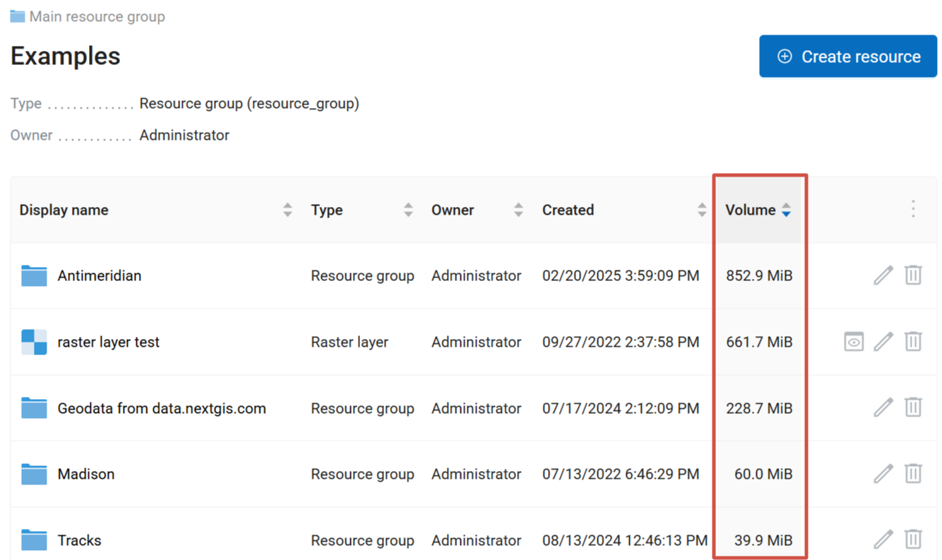Click the Type cell in Madison row

point(362,474)
